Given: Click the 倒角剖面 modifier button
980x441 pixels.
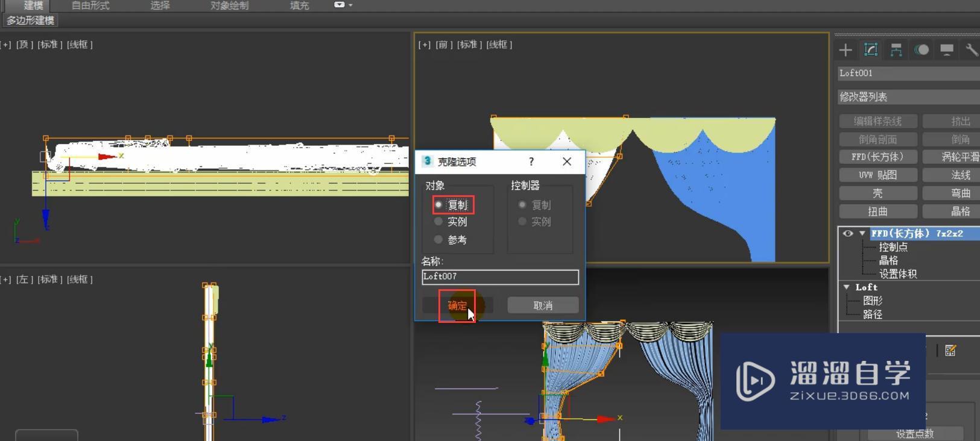Looking at the screenshot, I should coord(877,139).
